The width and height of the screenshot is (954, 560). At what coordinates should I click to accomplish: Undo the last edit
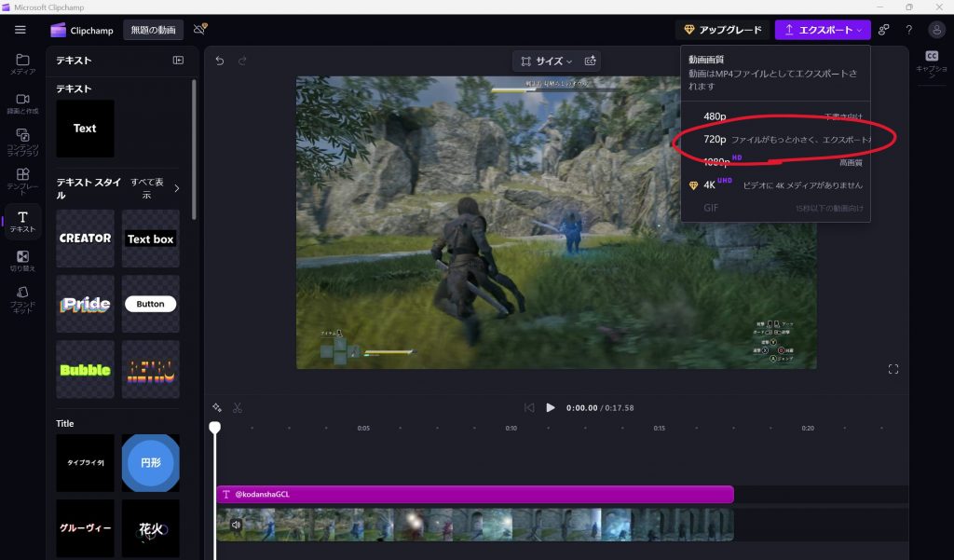pyautogui.click(x=220, y=61)
